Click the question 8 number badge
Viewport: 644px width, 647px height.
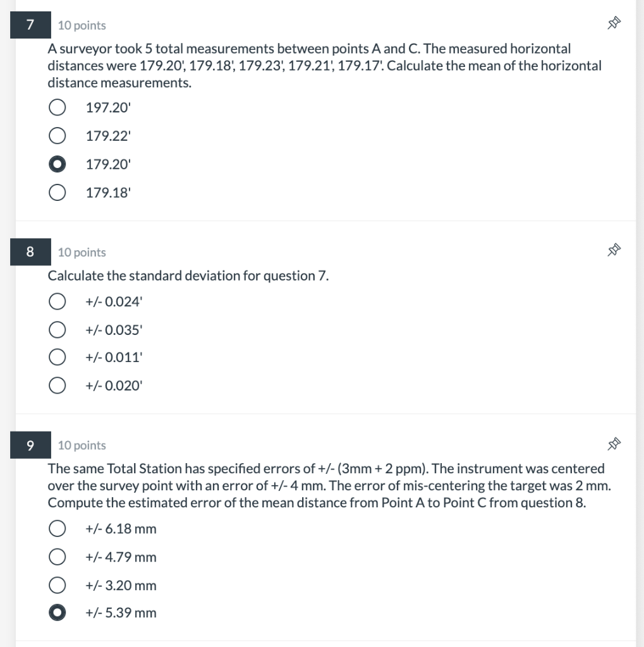(x=30, y=251)
